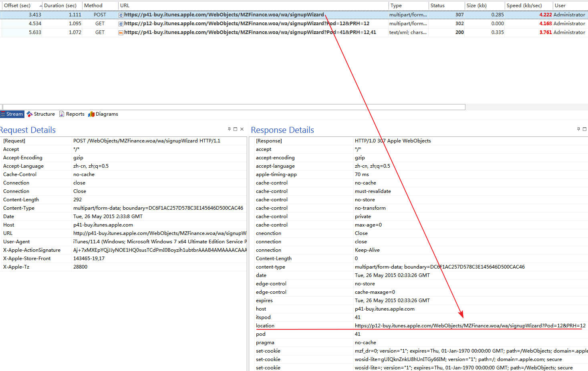
Task: Open the Structure tab
Action: [41, 114]
